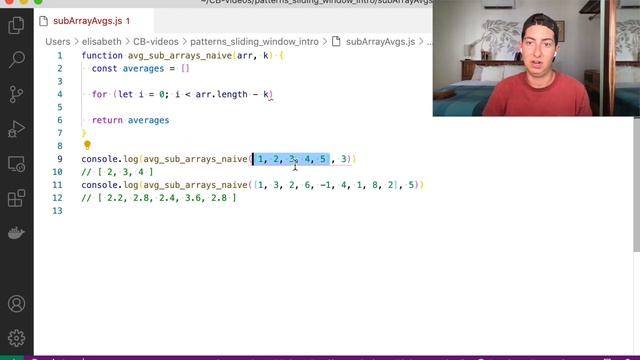Click 'CB-videos' breadcrumb segment
This screenshot has width=640, height=360.
tap(156, 42)
